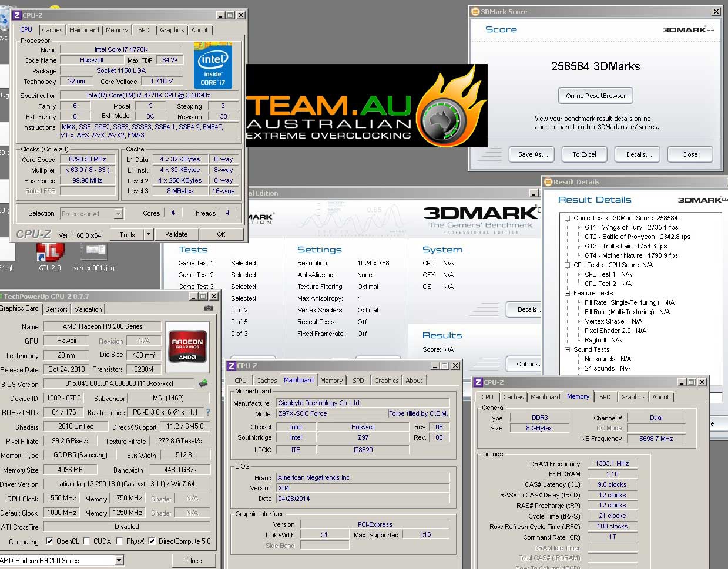This screenshot has width=728, height=569.
Task: Click Details... in 3DMark Score window
Action: [639, 154]
